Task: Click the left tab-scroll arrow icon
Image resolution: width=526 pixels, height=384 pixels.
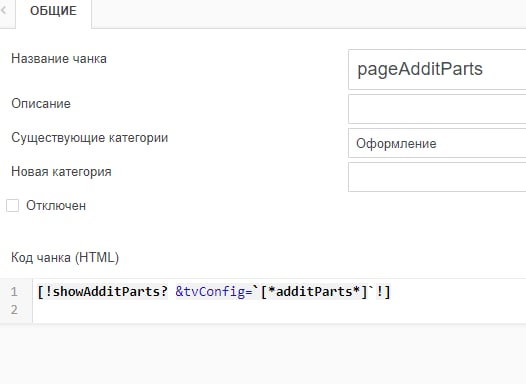Action: click(4, 10)
